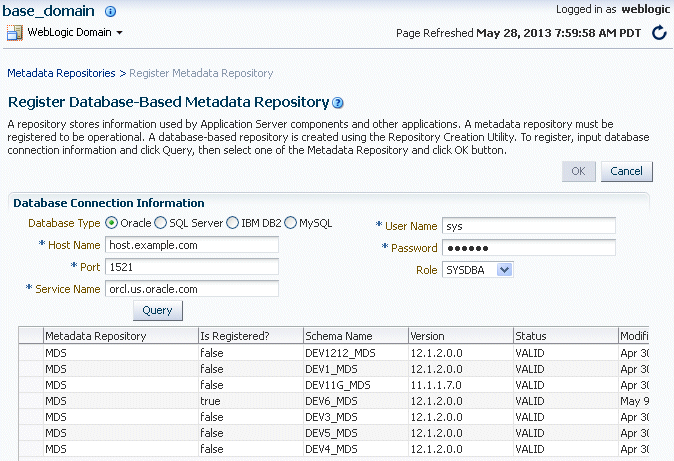Viewport: 674px width, 461px height.
Task: Click the May 9 modified date cell
Action: click(x=634, y=401)
